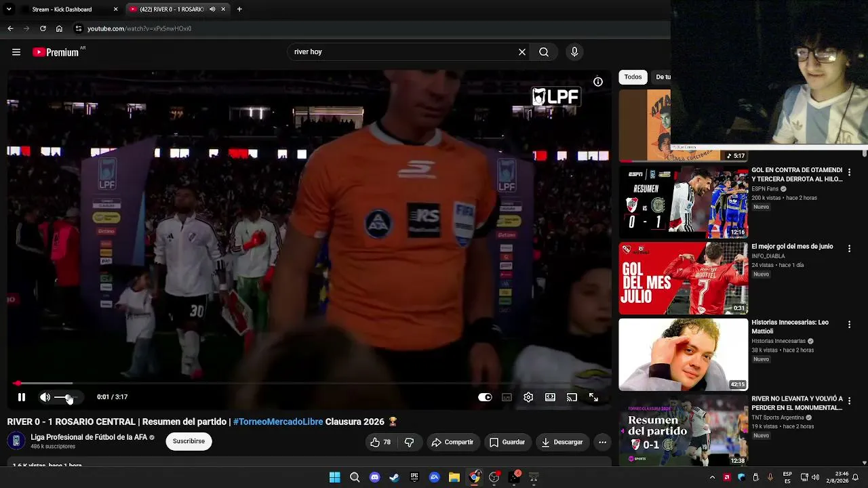This screenshot has height=488, width=868.
Task: Open the channel avatar under the video
Action: point(16,441)
